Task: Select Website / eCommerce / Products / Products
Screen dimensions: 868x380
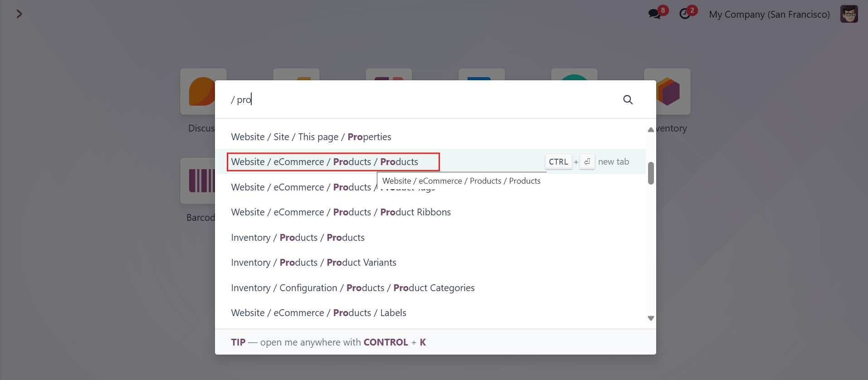Action: tap(430, 162)
